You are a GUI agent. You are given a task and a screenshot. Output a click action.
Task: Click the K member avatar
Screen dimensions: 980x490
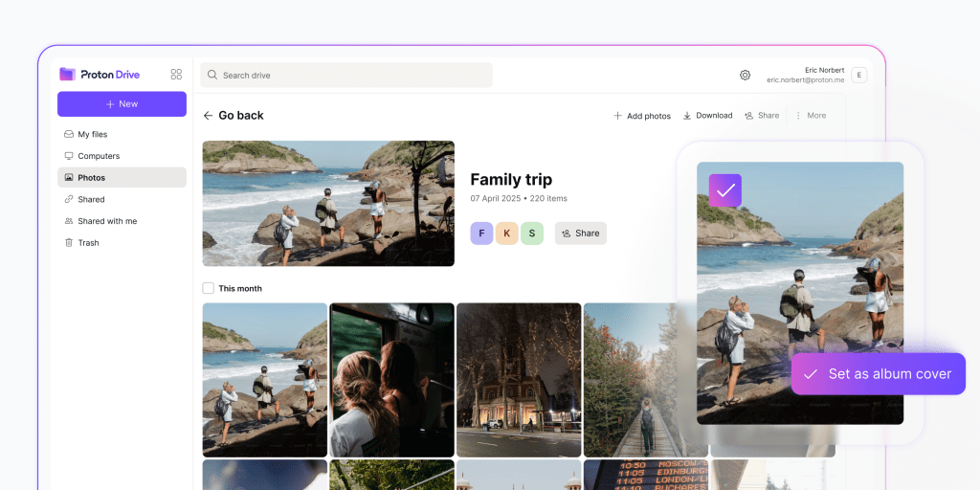tap(507, 234)
